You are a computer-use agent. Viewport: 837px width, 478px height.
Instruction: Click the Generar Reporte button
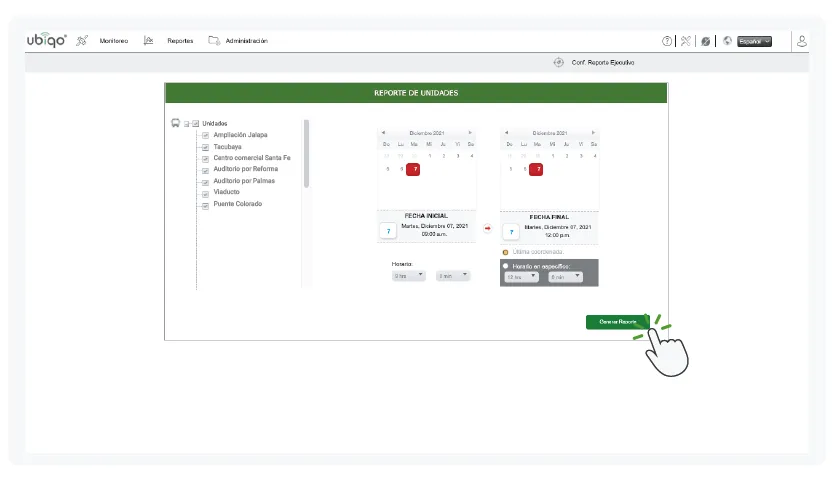[618, 322]
